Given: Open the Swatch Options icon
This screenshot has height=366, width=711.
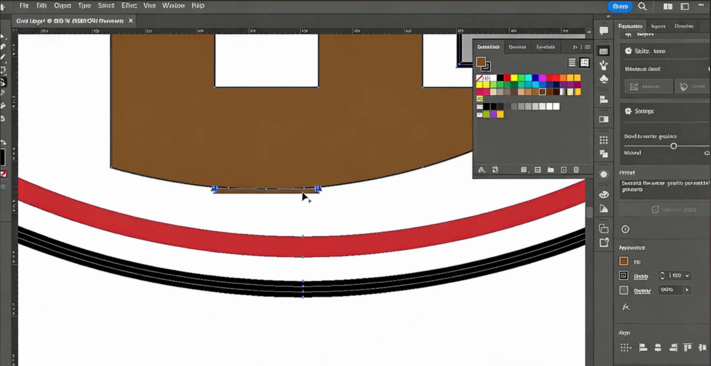Looking at the screenshot, I should 537,170.
